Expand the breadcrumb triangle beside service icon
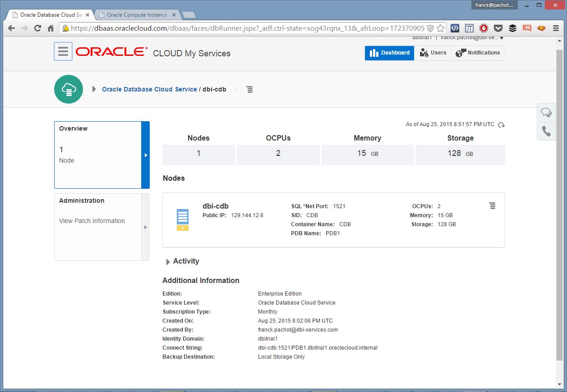 click(x=94, y=89)
